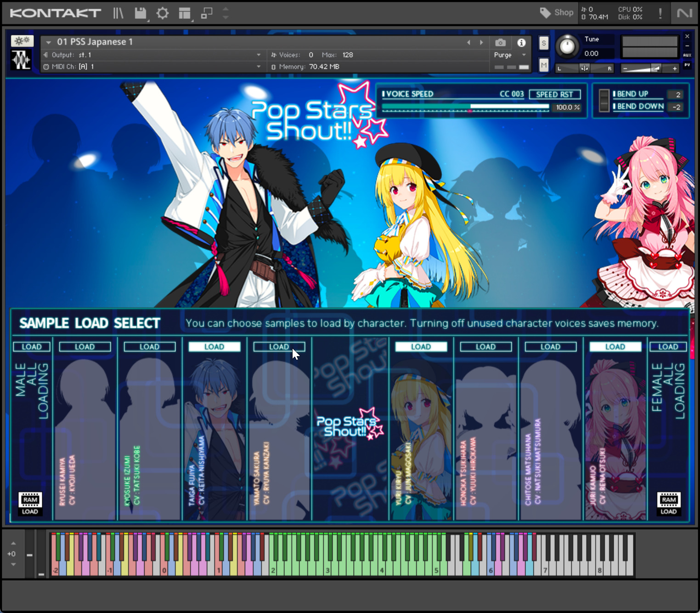This screenshot has height=613, width=700.
Task: Toggle the Solo S button
Action: click(544, 43)
